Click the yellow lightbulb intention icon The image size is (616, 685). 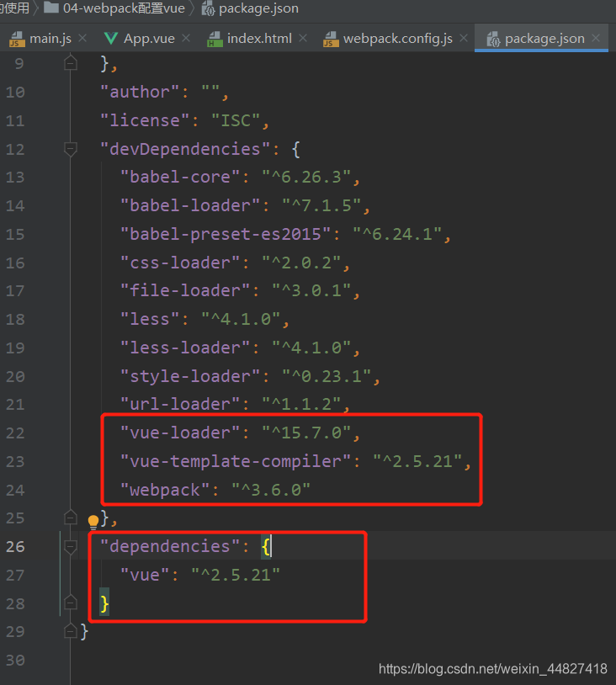tap(93, 521)
